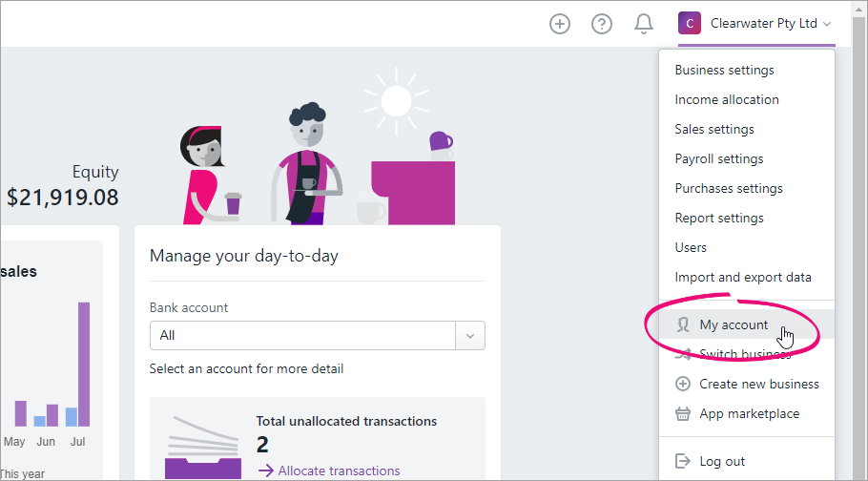This screenshot has width=868, height=481.
Task: Click the Allocate transactions link
Action: 339,471
